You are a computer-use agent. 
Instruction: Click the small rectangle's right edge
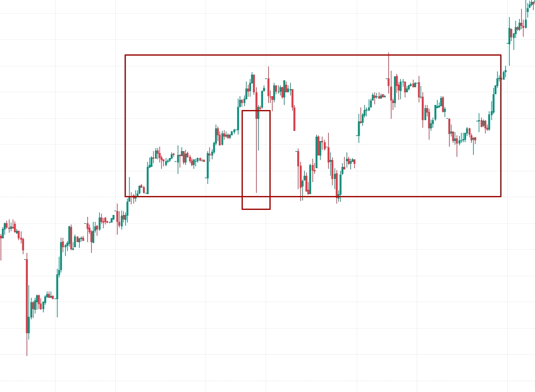tap(270, 159)
